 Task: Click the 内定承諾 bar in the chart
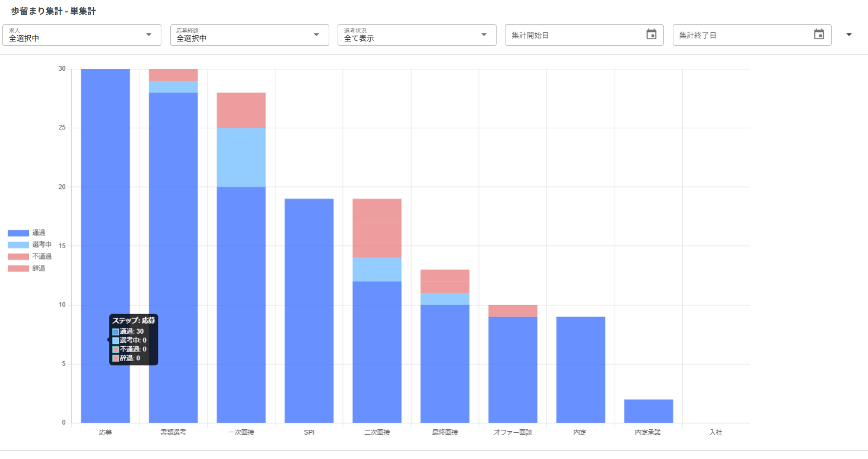coord(648,411)
